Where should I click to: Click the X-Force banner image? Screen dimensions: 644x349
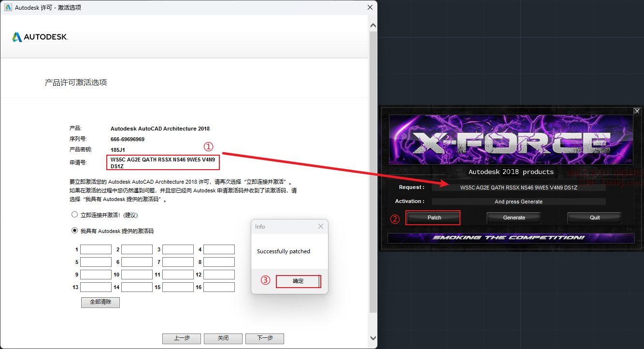coord(512,140)
